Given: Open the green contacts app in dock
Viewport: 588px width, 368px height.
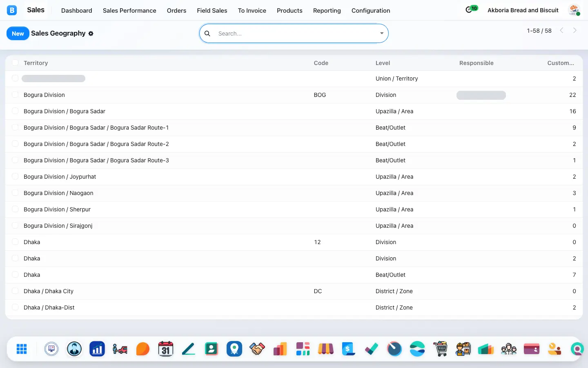Looking at the screenshot, I should click(212, 349).
